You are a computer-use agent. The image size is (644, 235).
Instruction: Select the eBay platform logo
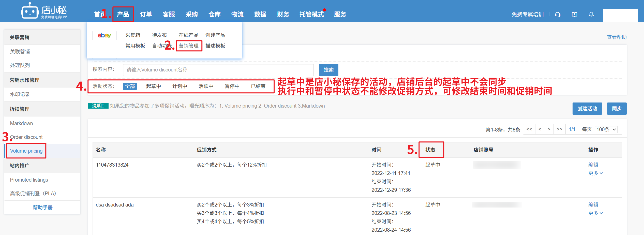(x=104, y=35)
